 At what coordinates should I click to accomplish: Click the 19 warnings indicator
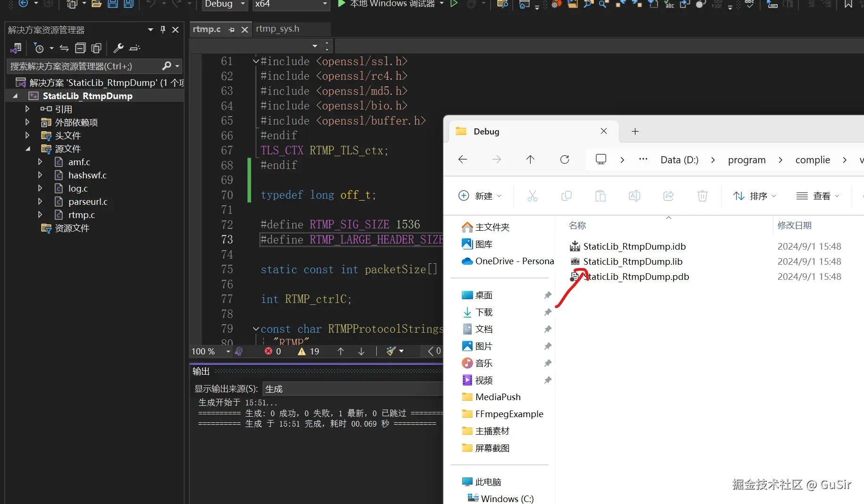point(309,351)
